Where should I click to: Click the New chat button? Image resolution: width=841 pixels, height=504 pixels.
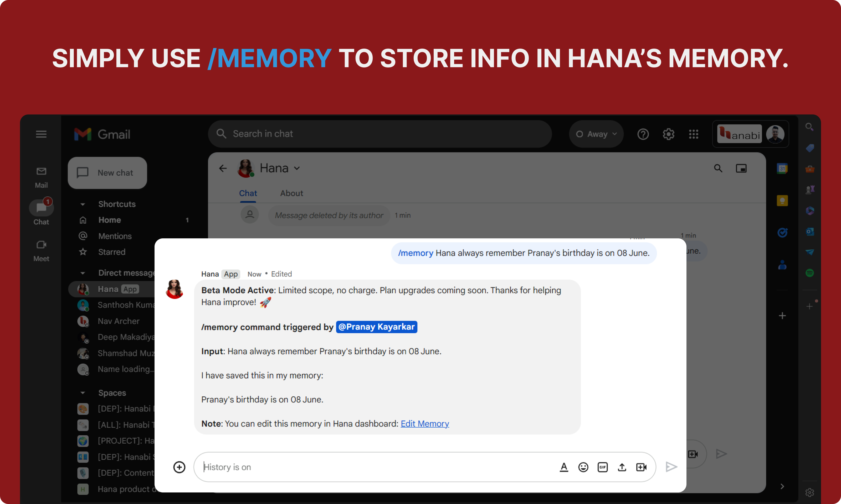(107, 173)
